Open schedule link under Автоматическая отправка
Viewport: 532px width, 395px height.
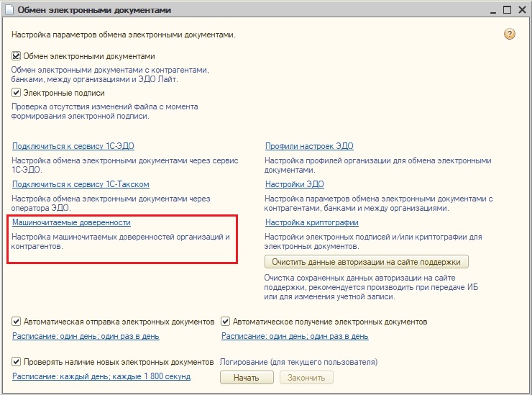86,336
